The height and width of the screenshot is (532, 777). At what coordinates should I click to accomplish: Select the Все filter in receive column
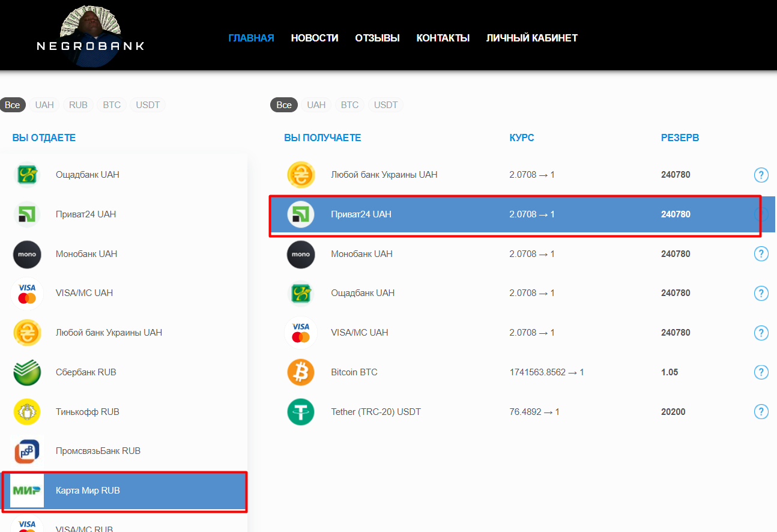284,105
